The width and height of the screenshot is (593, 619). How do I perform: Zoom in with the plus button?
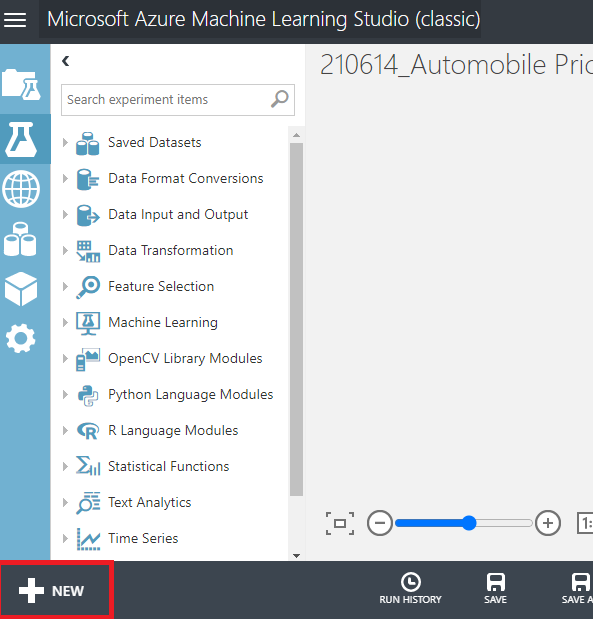pyautogui.click(x=548, y=523)
